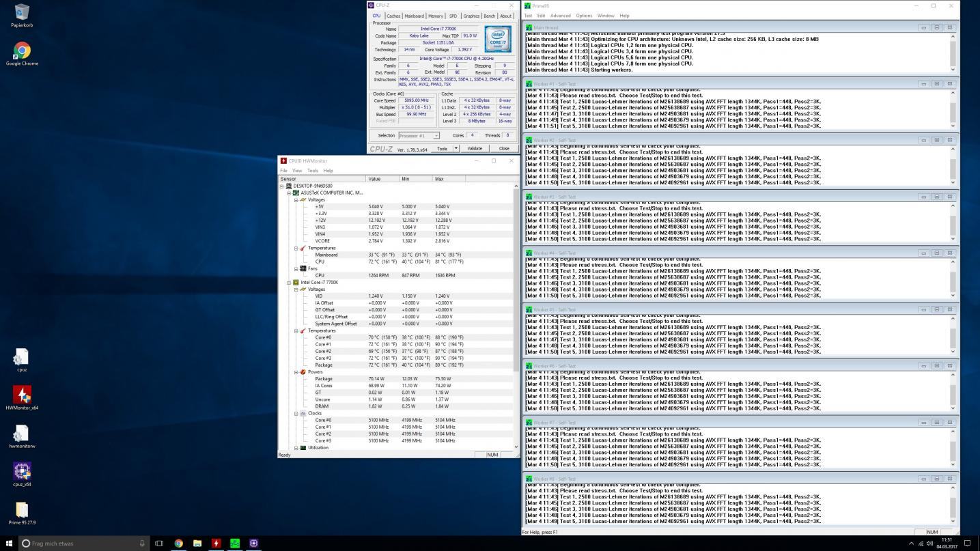This screenshot has height=551, width=980.
Task: Click the network icon in system tray
Action: 921,543
